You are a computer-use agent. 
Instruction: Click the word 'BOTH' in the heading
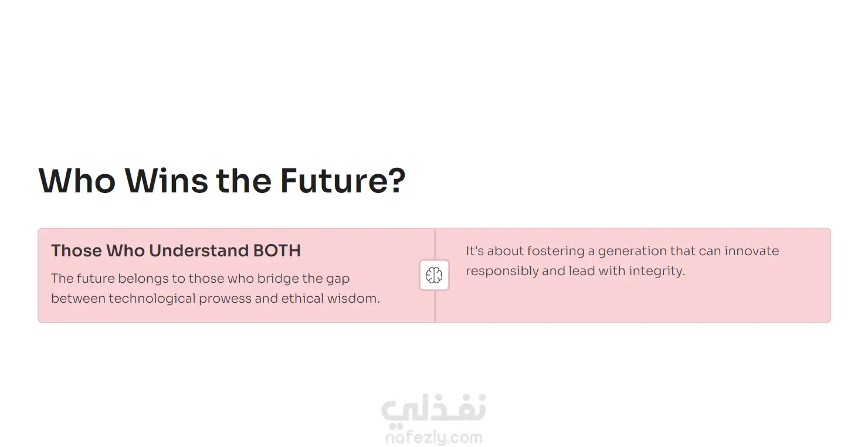pyautogui.click(x=277, y=250)
